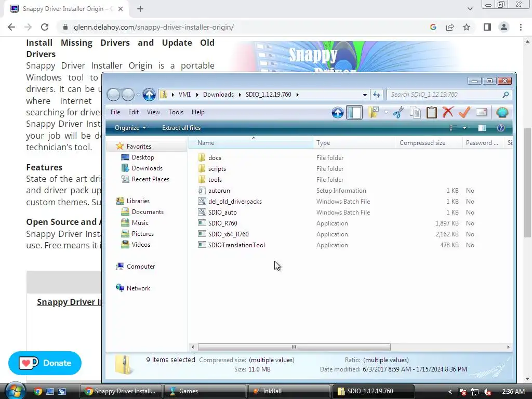Open the views dropdown arrow
Viewport: 532px width, 399px height.
(x=464, y=128)
